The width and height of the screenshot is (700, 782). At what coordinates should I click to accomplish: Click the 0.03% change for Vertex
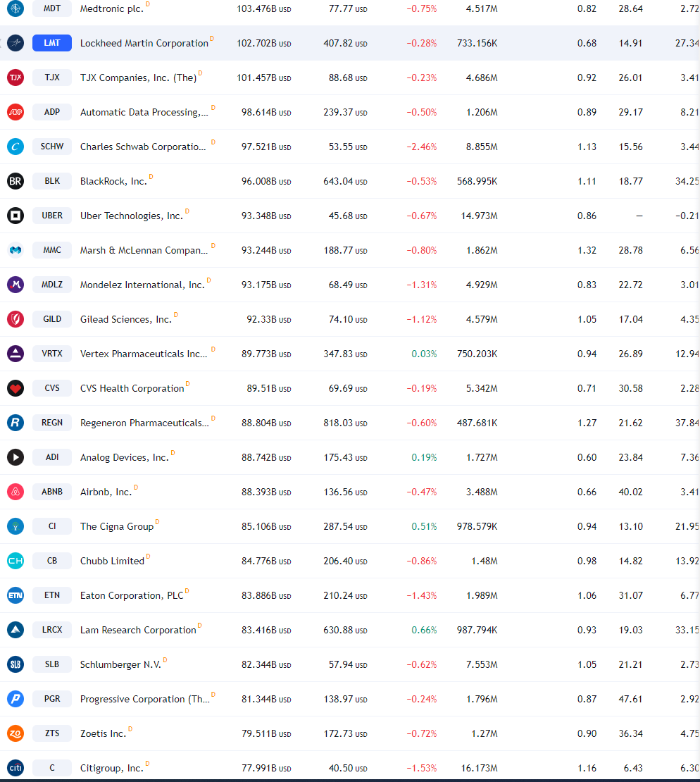click(x=424, y=354)
